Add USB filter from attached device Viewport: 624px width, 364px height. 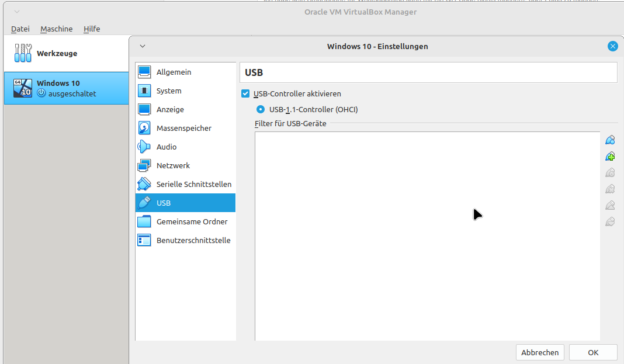(x=609, y=157)
